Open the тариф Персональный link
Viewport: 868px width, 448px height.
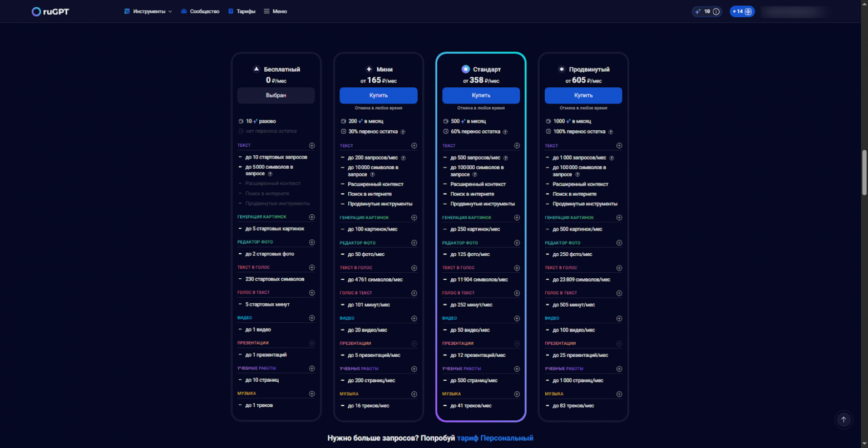tap(494, 438)
